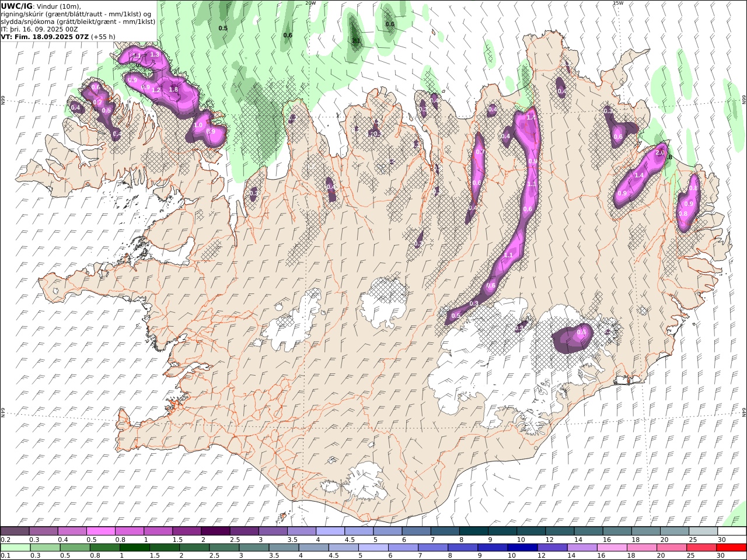This screenshot has width=747, height=560.
Task: Click the "2.0" snowfall value on the map
Action: (x=660, y=153)
